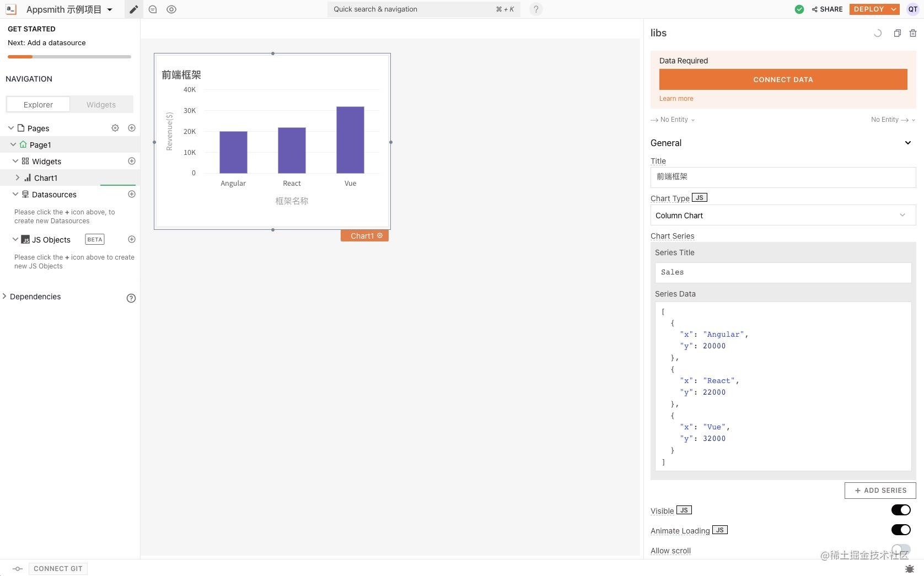Open the outgoing No Entity dropdown

(893, 120)
